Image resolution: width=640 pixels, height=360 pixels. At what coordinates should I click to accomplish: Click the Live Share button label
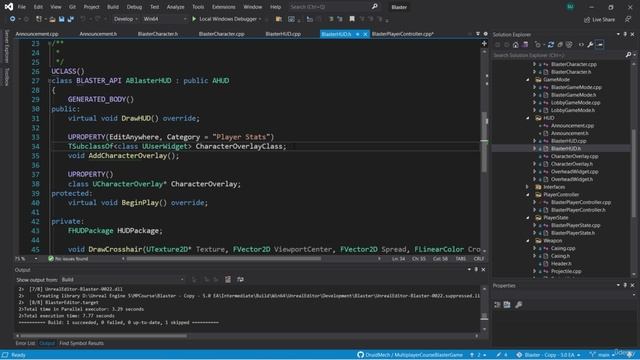point(603,20)
